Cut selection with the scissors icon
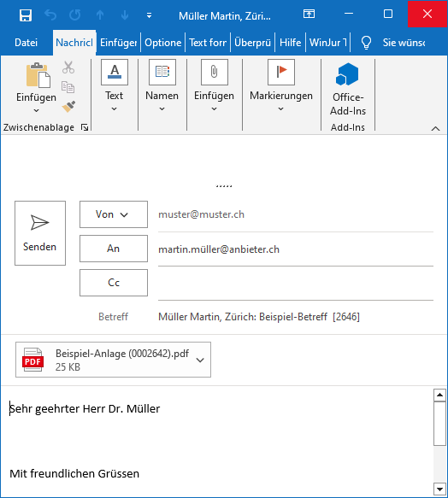This screenshot has width=448, height=498. (68, 67)
